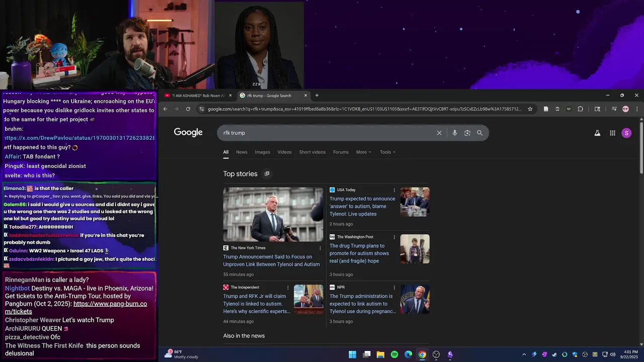Open options for the Washington Post story

point(394,237)
